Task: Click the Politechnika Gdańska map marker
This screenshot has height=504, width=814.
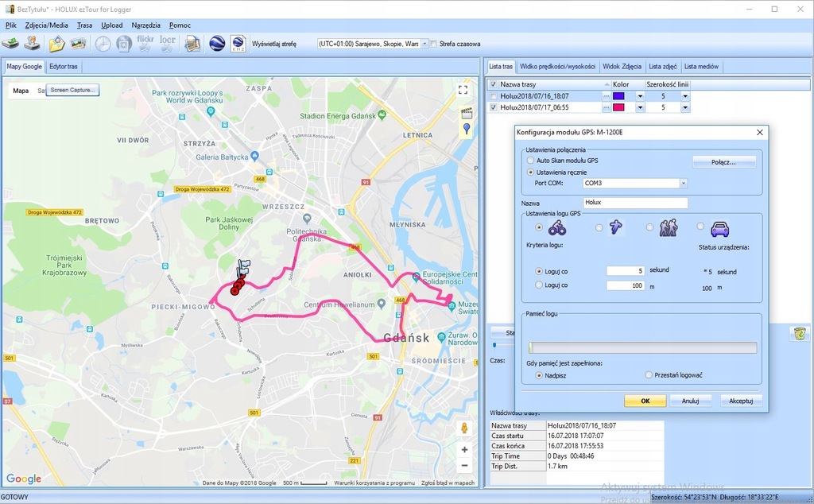Action: tap(307, 218)
